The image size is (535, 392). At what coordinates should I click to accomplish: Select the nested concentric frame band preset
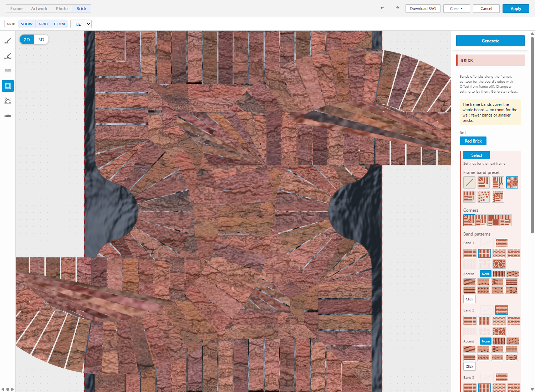point(512,182)
